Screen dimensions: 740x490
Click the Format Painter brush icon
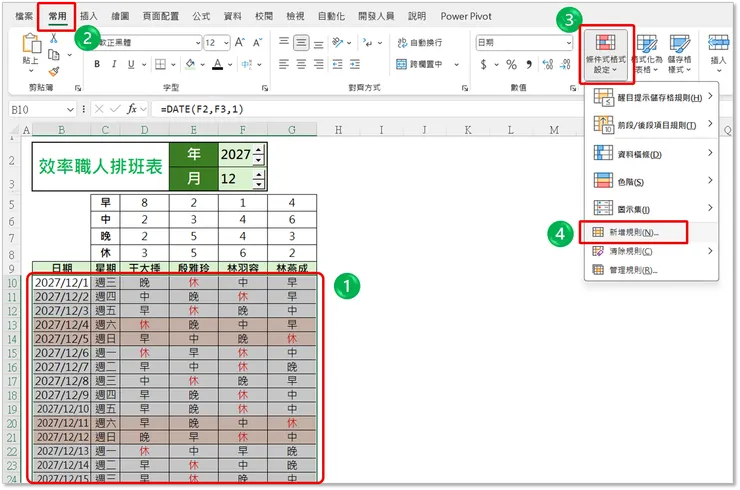[54, 71]
